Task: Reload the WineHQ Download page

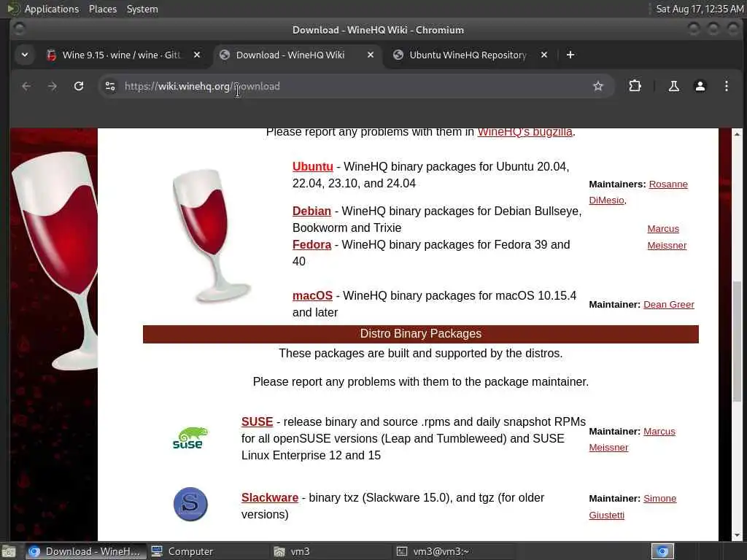Action: click(x=79, y=86)
